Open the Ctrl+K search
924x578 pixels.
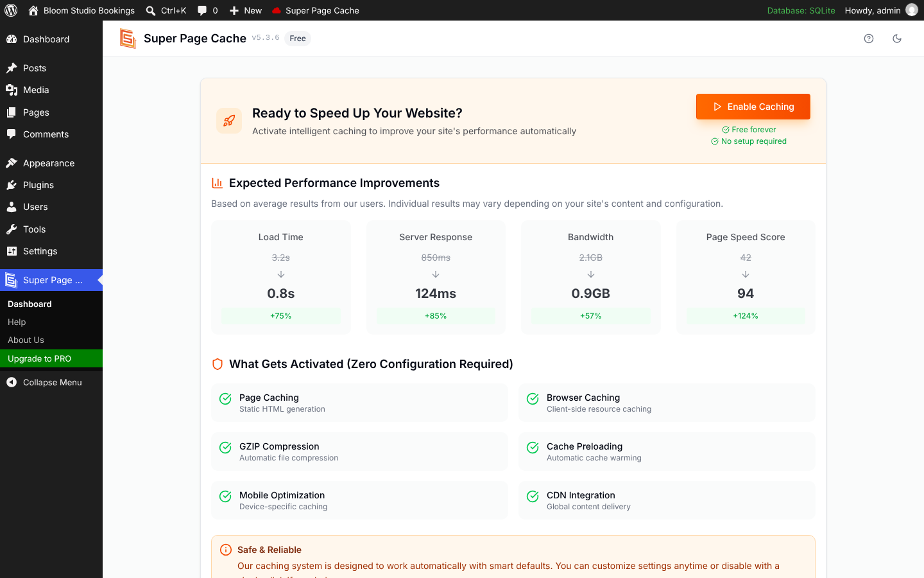coord(166,10)
